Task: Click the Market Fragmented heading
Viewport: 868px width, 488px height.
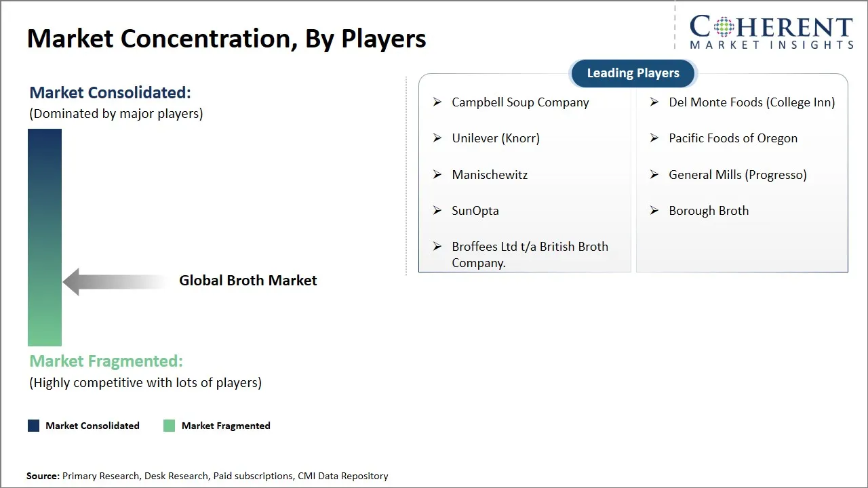Action: coord(106,361)
